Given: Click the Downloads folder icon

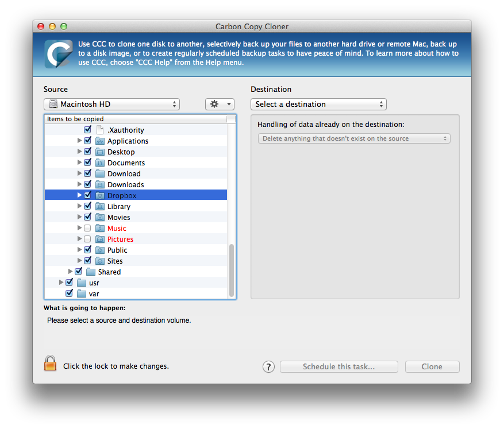Looking at the screenshot, I should tap(100, 184).
